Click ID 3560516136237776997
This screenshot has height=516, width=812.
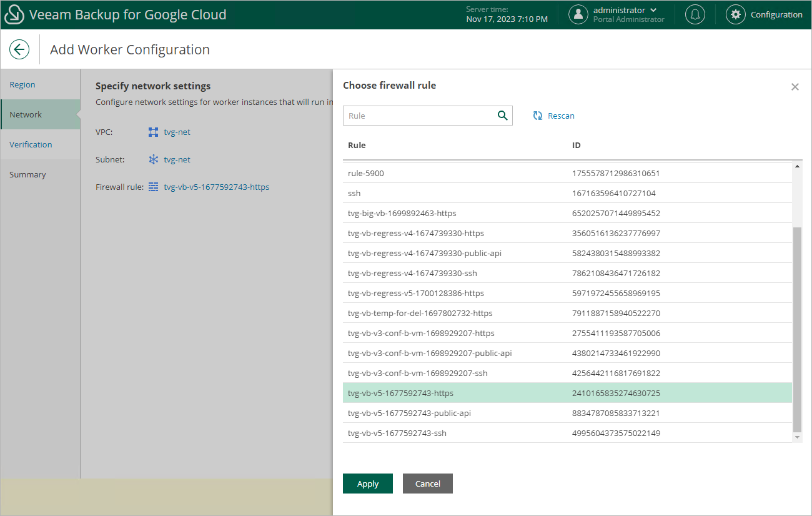pos(616,233)
